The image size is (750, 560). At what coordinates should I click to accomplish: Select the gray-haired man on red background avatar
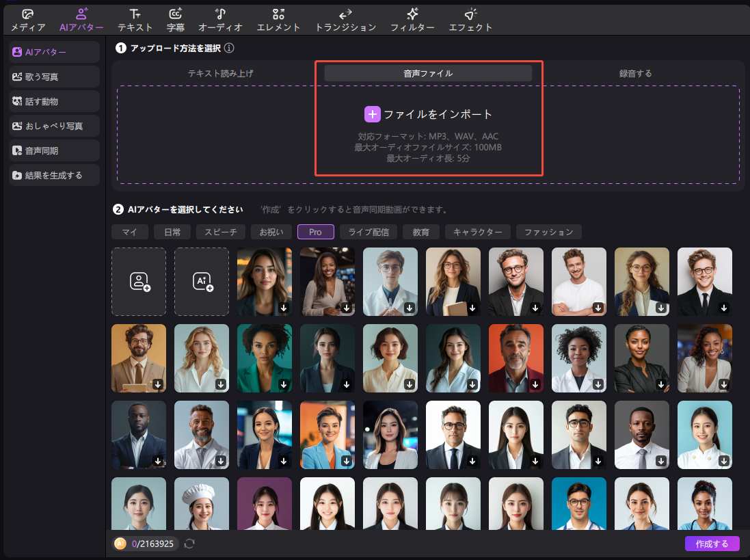click(516, 358)
